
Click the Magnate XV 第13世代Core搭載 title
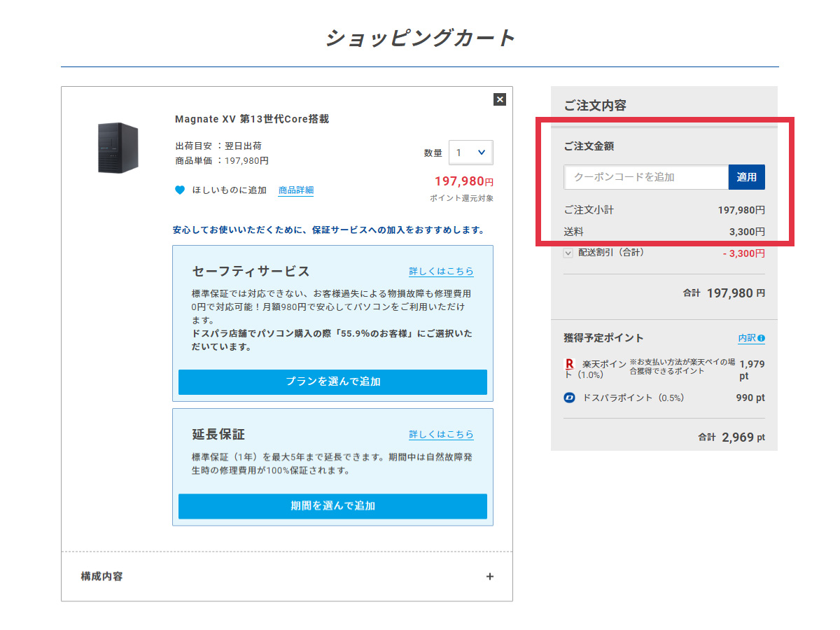click(x=252, y=119)
